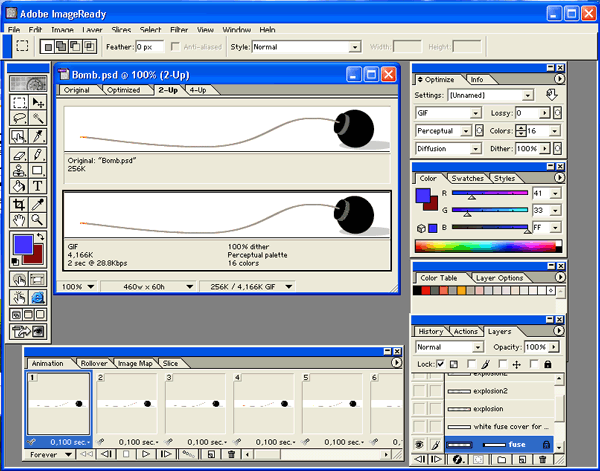Viewport: 600px width, 471px height.
Task: Click the color spectrum ramp bar
Action: coord(488,246)
